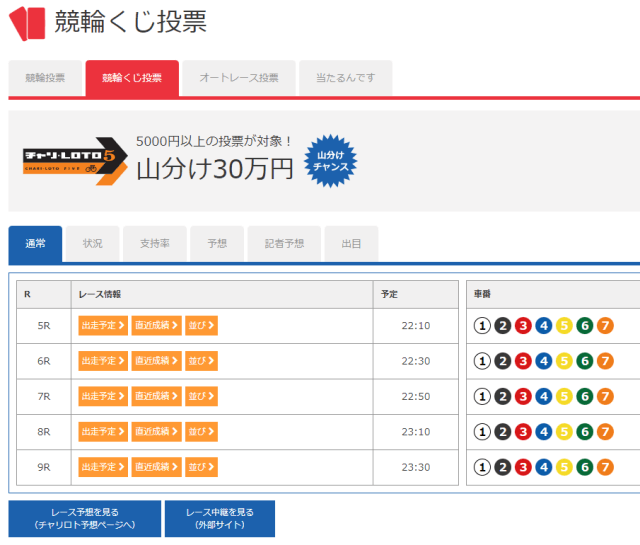Select car number 4 in race 5R
Image resolution: width=640 pixels, height=545 pixels.
tap(543, 326)
